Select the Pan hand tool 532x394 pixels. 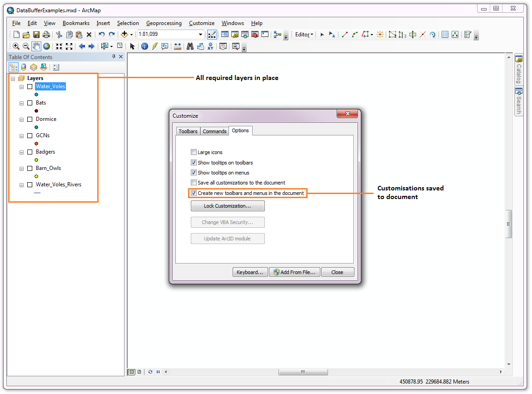coord(36,46)
